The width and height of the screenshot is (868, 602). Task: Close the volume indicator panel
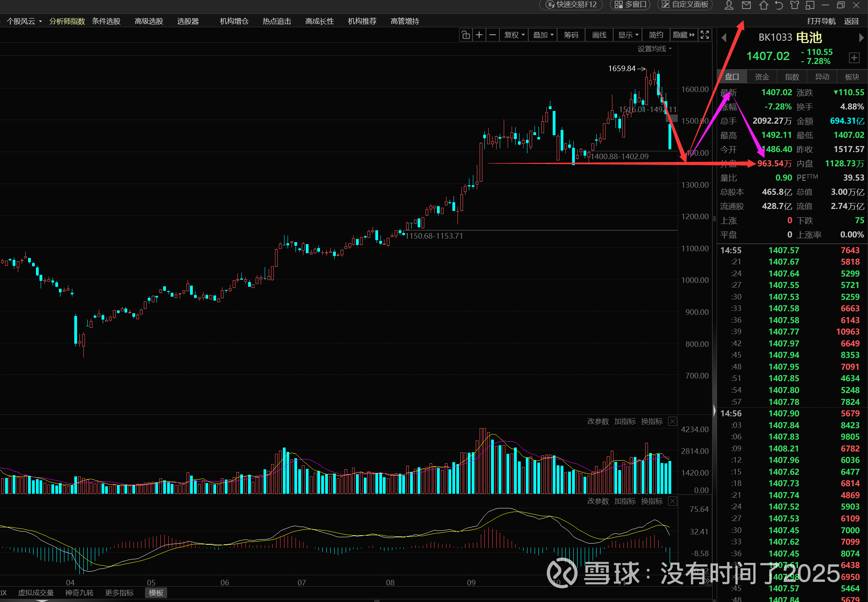tap(672, 421)
